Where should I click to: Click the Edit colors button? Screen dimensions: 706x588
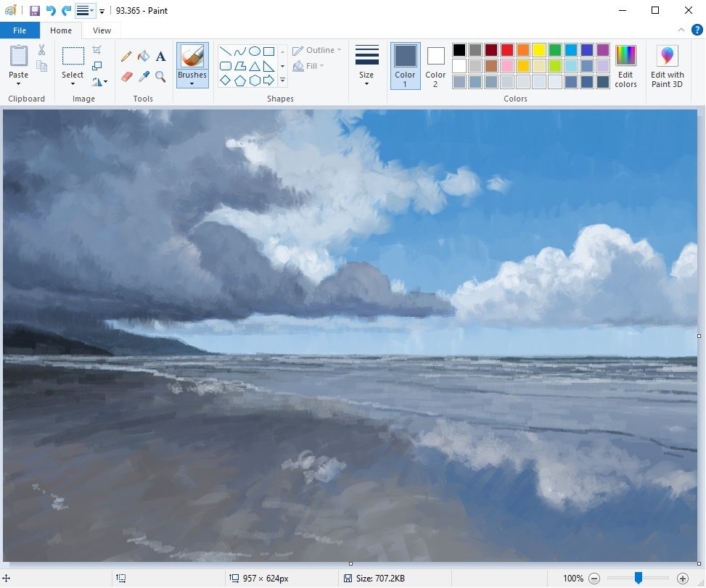625,65
